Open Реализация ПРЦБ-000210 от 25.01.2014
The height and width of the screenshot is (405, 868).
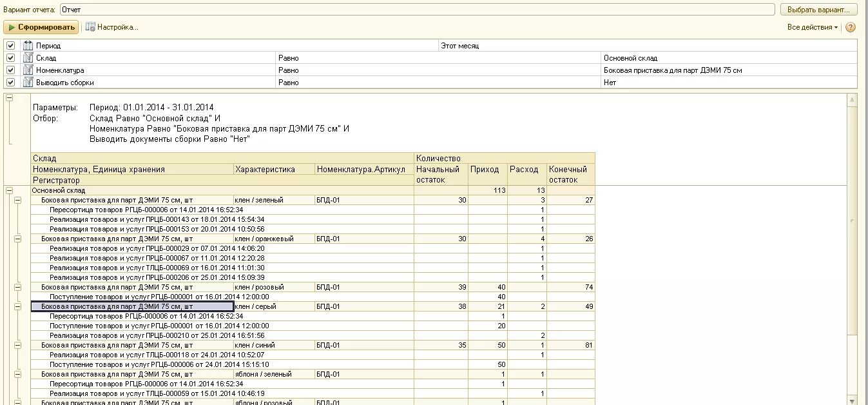(x=157, y=335)
